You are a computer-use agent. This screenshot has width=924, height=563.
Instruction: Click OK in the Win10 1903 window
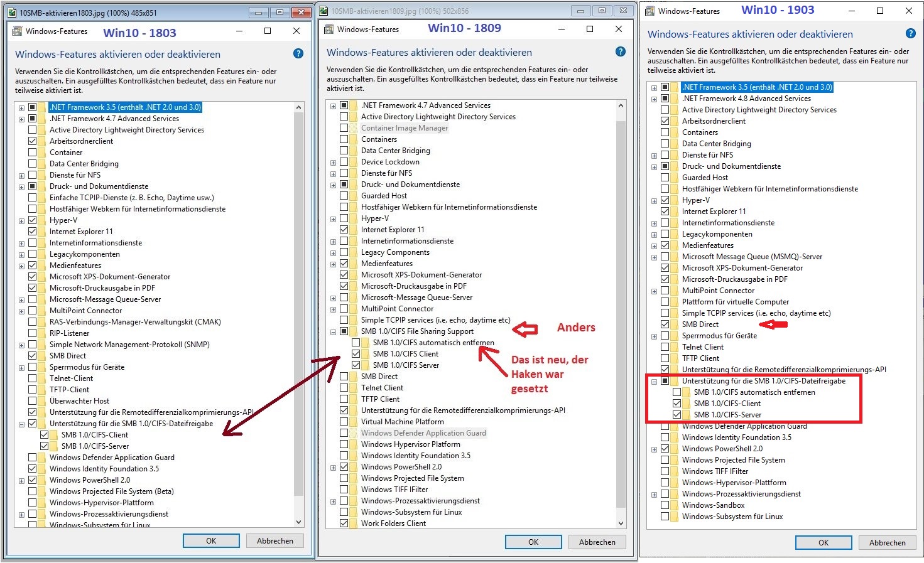click(x=823, y=543)
